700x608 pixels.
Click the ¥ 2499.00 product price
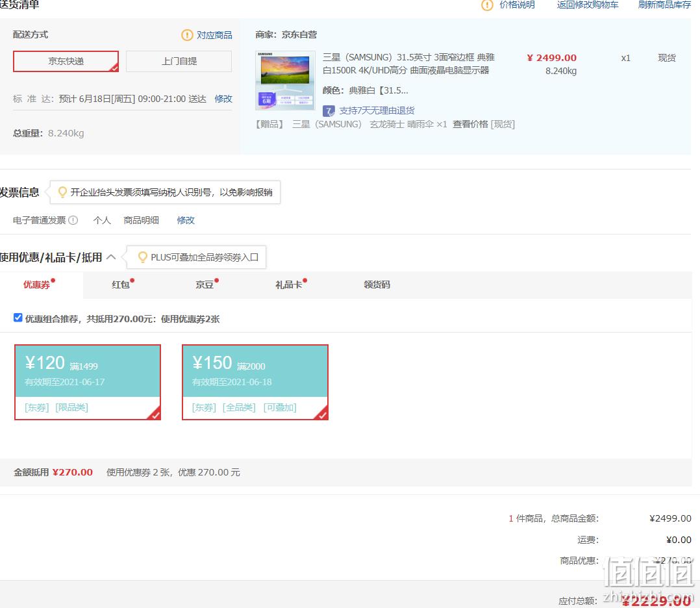pyautogui.click(x=551, y=58)
